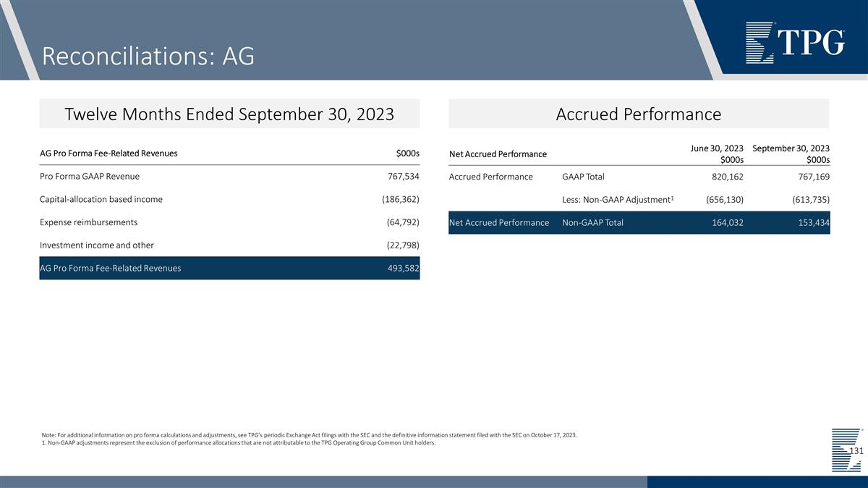
Task: Click the TPG logo in the header
Action: pos(794,42)
